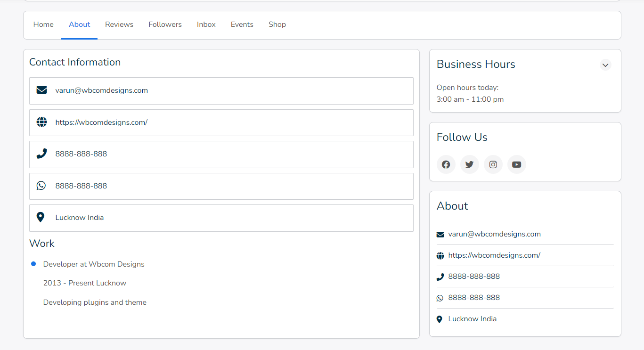Click the Developer at Wbcom Designs entry

coord(94,264)
